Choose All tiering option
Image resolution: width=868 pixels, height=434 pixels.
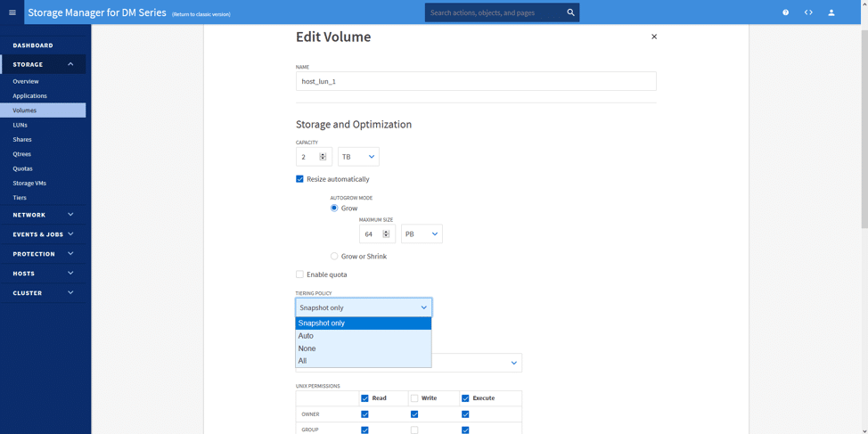pyautogui.click(x=363, y=361)
